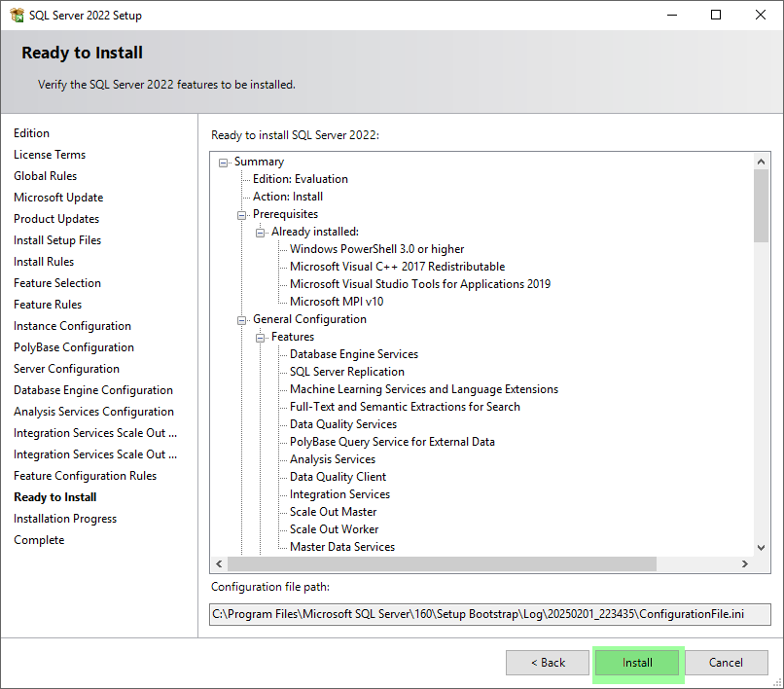
Task: Cancel the SQL Server installation
Action: point(727,662)
